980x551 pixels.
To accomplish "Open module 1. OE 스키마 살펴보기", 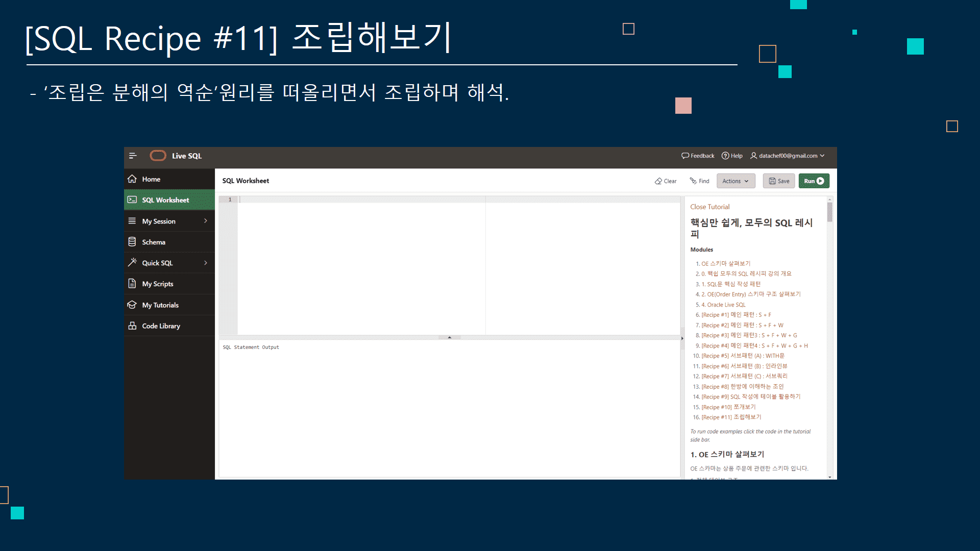I will pyautogui.click(x=725, y=264).
